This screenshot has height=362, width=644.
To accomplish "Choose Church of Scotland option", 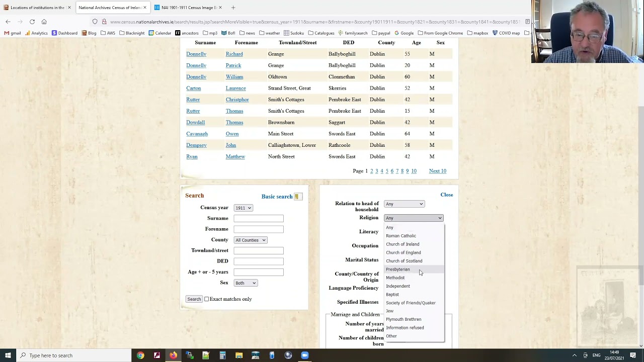I will tap(414, 261).
